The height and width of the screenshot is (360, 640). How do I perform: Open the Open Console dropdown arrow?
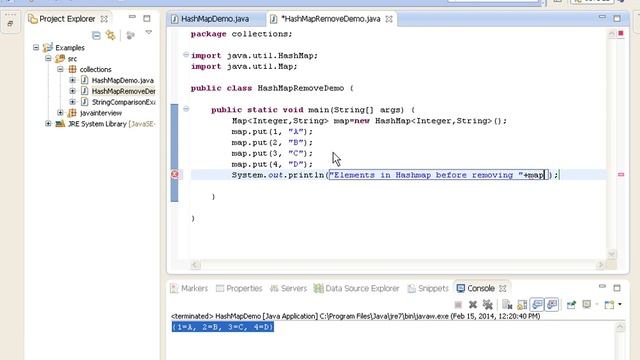click(620, 304)
